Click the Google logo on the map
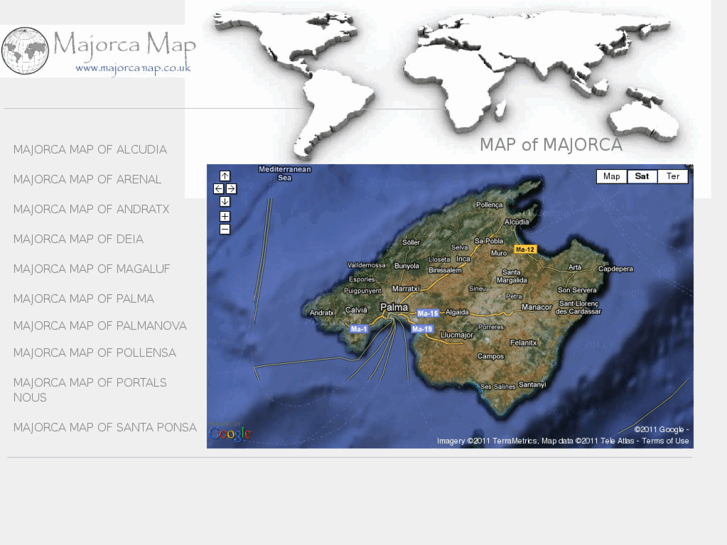 click(x=230, y=433)
